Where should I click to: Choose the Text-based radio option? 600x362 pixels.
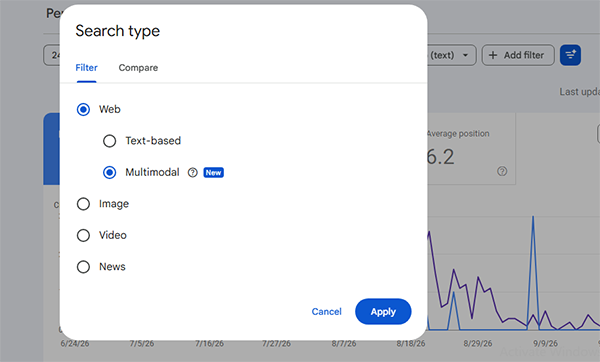coord(109,141)
